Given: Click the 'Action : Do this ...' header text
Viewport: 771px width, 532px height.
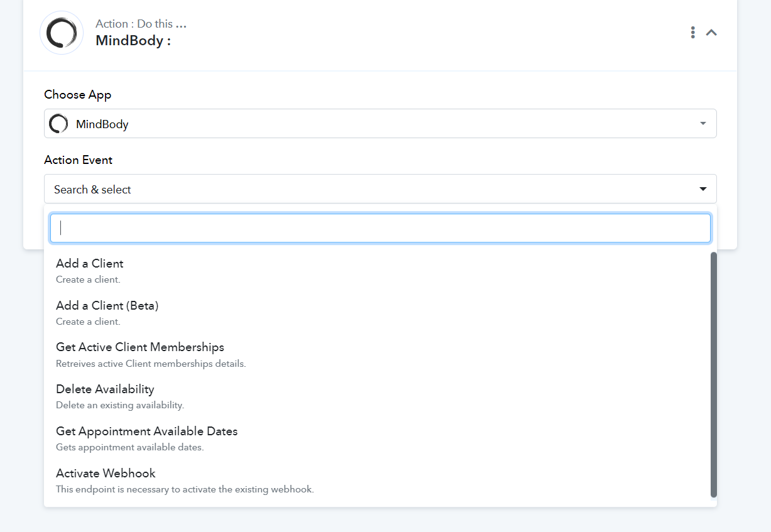Looking at the screenshot, I should [x=141, y=24].
